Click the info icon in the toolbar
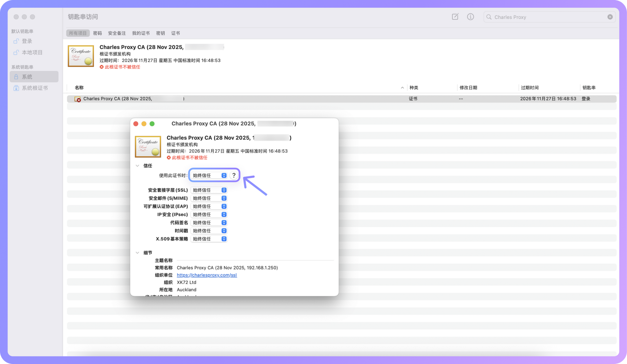This screenshot has width=627, height=364. point(470,17)
